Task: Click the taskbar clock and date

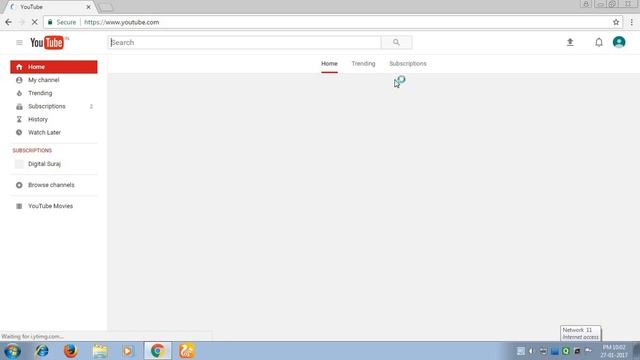Action: (x=614, y=351)
